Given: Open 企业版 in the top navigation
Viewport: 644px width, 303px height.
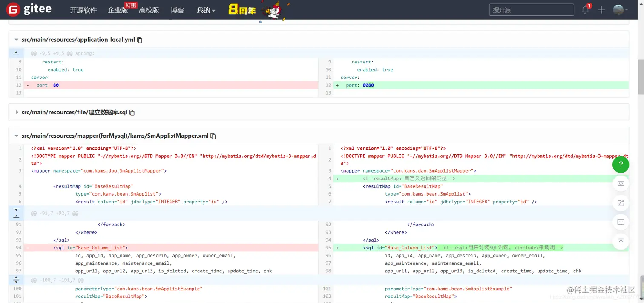Looking at the screenshot, I should tap(118, 10).
